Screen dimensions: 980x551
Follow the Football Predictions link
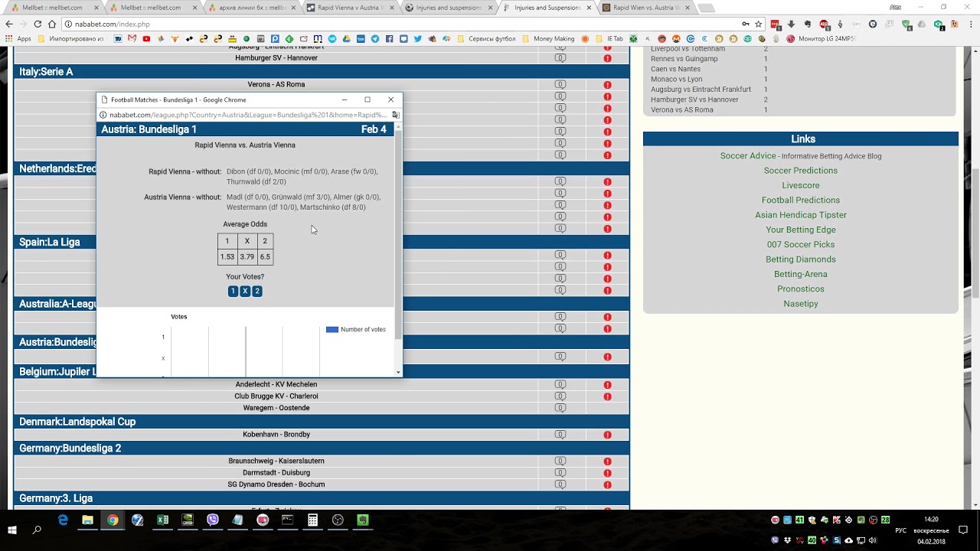pyautogui.click(x=800, y=200)
